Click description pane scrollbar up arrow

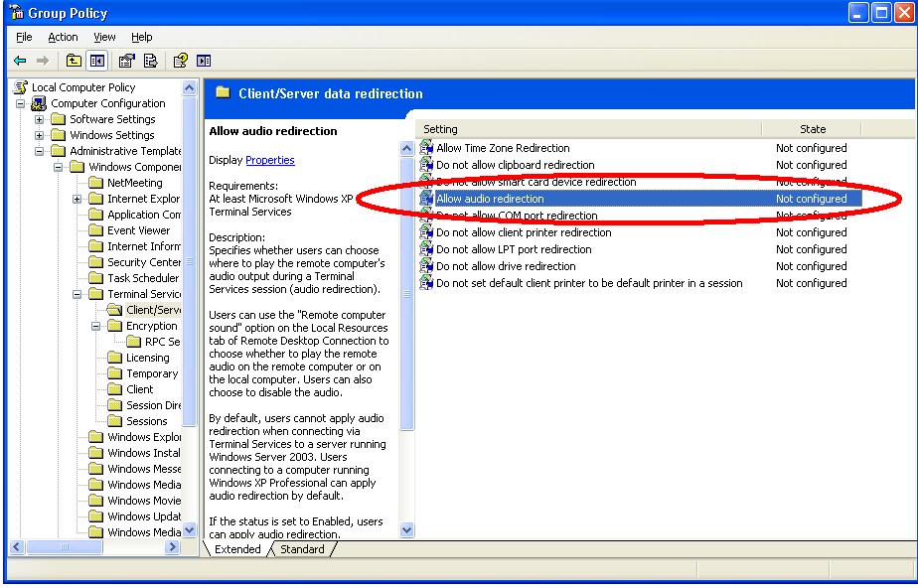407,149
